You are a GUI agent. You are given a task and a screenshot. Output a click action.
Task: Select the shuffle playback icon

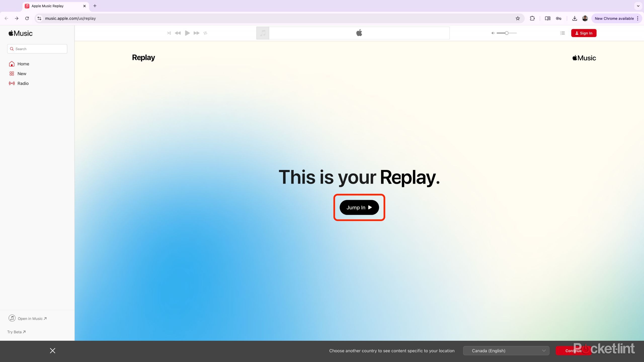click(169, 33)
